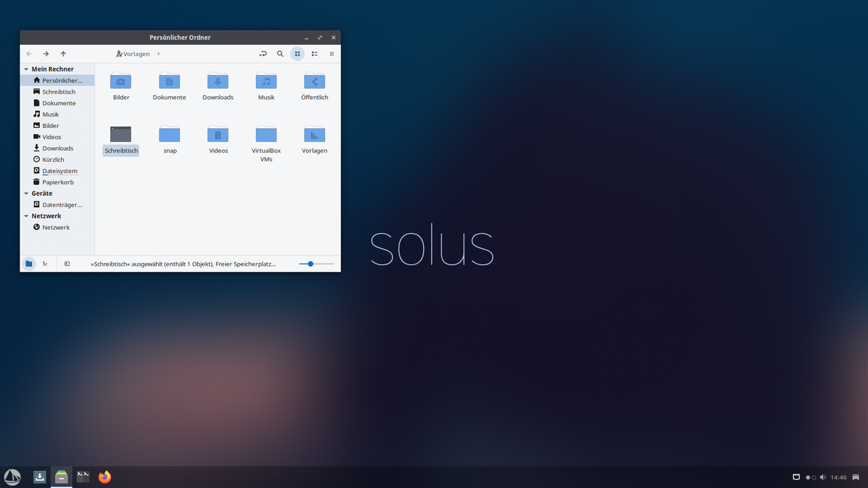Click the Schreibtisch ausgewählt status text

183,264
